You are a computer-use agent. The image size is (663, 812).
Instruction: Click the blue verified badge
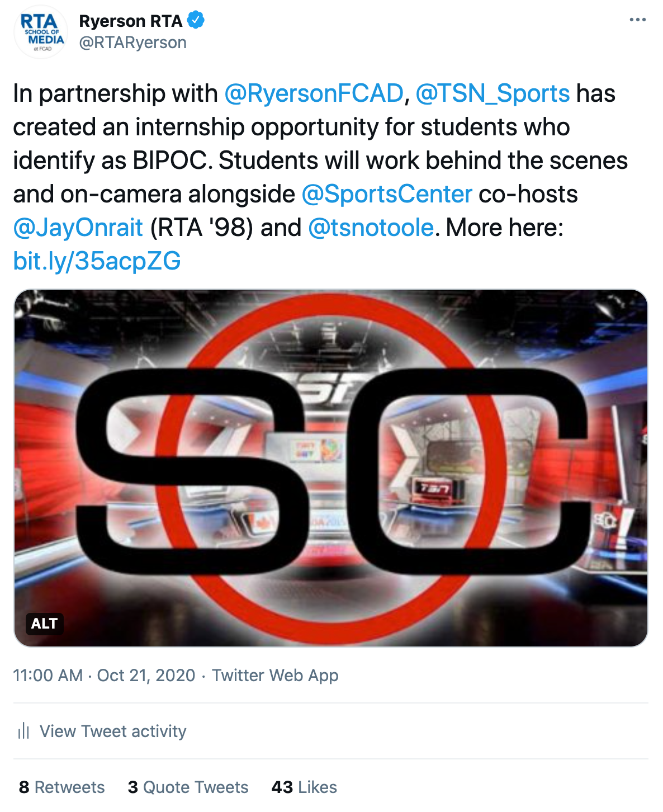[196, 21]
